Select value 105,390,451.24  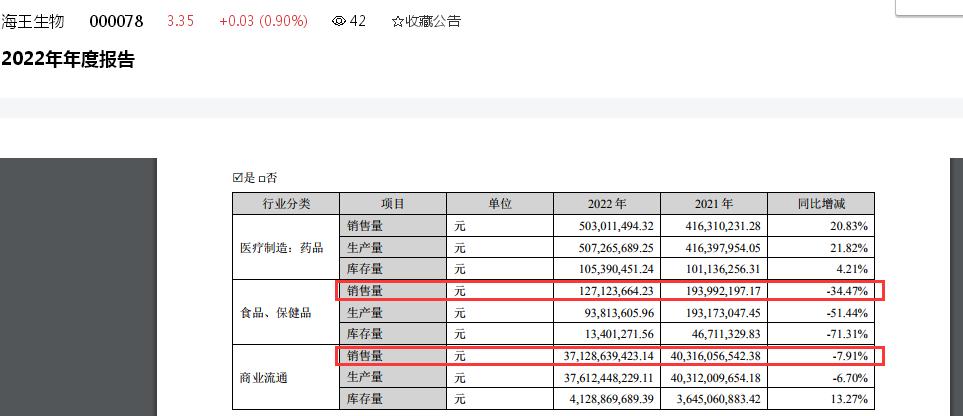coord(617,269)
